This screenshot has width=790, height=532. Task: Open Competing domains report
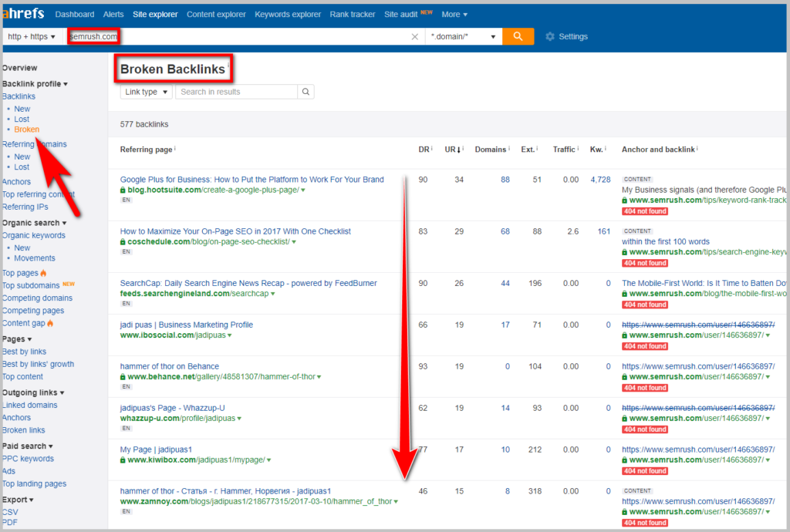(x=37, y=298)
